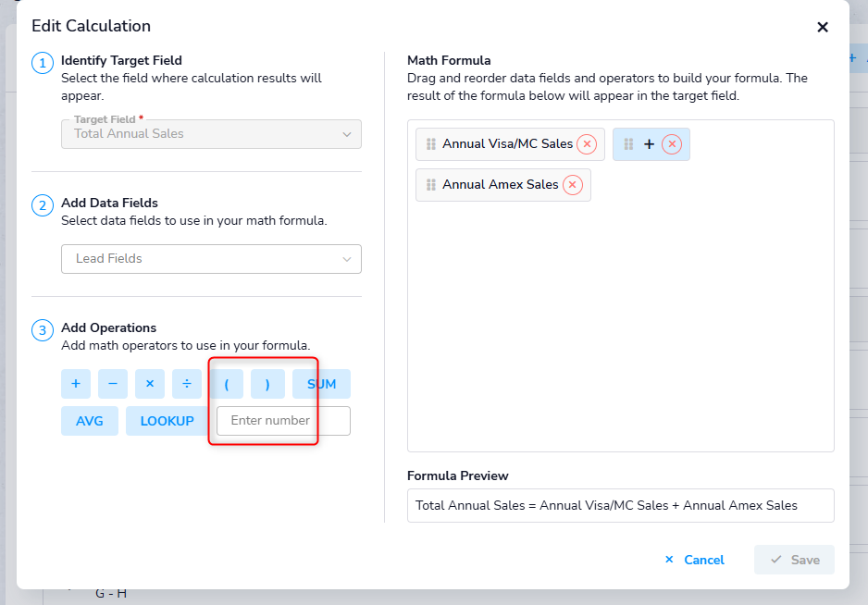Add the plus operator
The width and height of the screenshot is (868, 605).
(76, 384)
